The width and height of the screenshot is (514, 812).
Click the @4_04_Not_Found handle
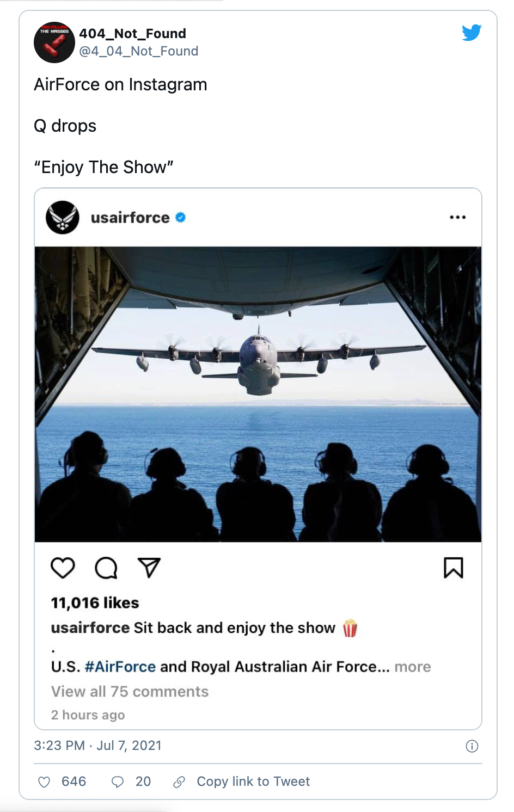click(x=138, y=51)
